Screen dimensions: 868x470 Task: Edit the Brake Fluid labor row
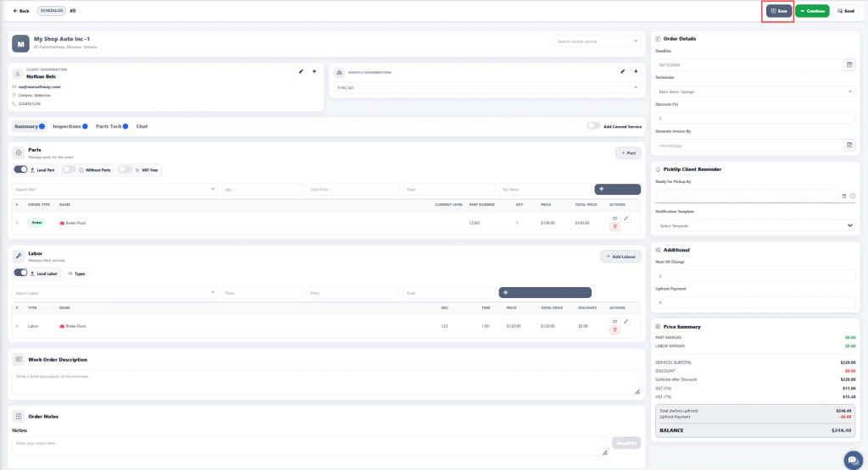[626, 321]
